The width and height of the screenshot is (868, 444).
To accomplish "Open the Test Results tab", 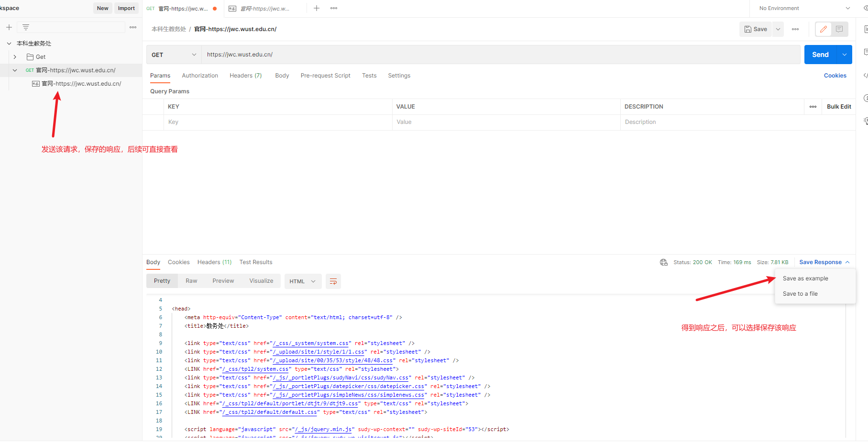I will point(256,262).
